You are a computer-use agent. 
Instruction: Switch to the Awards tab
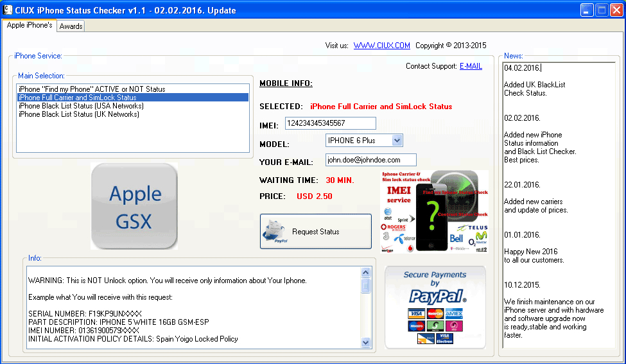click(x=71, y=26)
